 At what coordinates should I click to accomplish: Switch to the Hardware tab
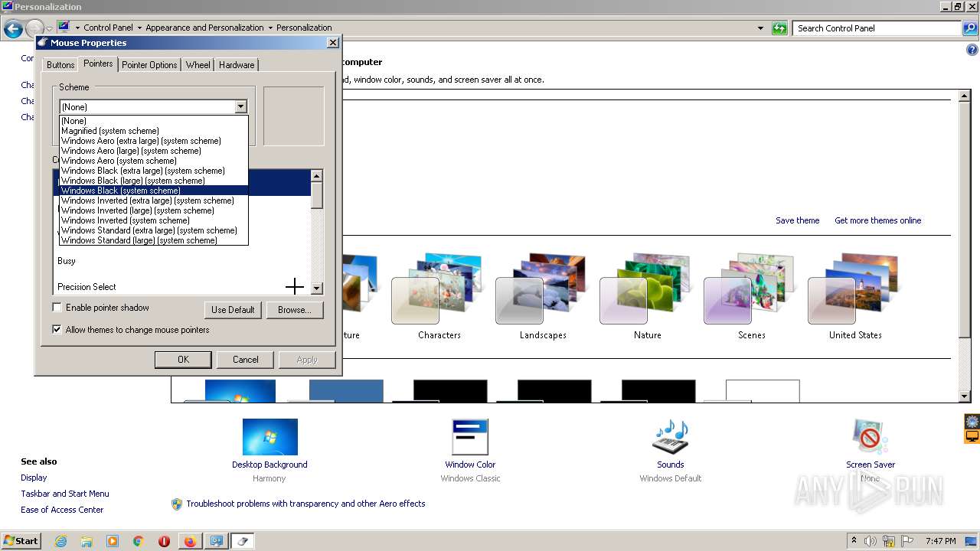[x=237, y=65]
